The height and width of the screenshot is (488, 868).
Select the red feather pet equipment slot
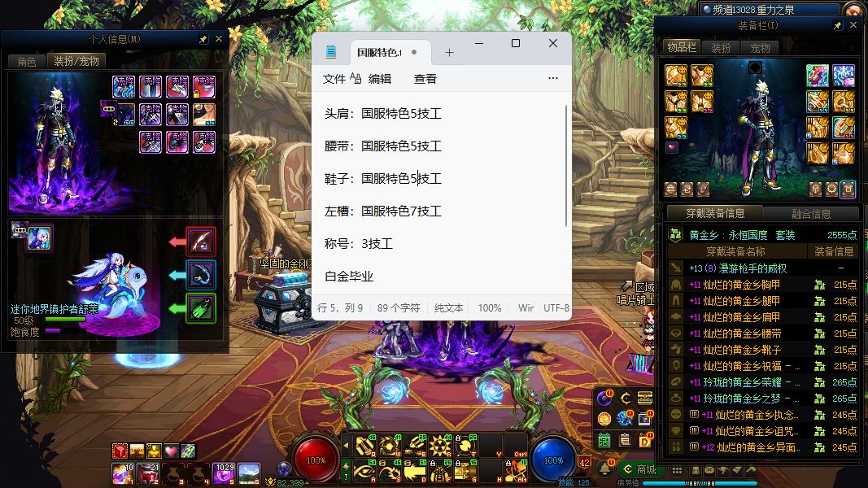tap(201, 241)
